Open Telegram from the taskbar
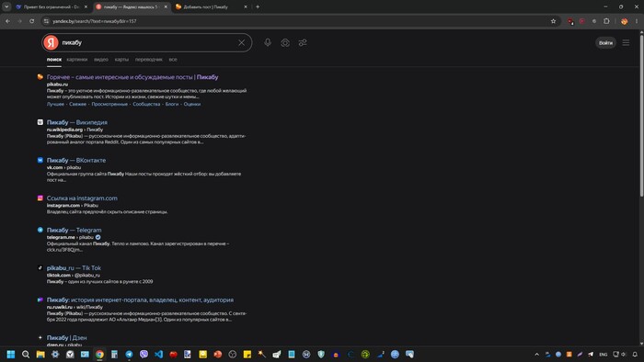The height and width of the screenshot is (362, 644). point(129,355)
